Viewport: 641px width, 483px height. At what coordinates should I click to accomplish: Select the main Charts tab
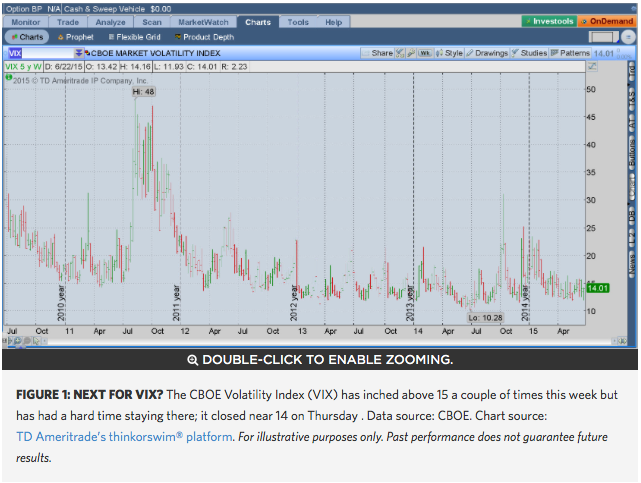tap(258, 22)
